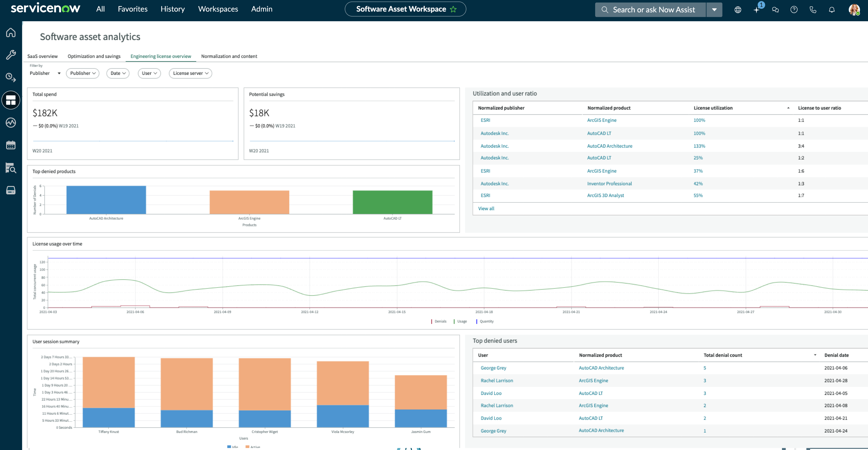Select the dashboard layout sidebar icon
The image size is (868, 450).
coord(11,100)
